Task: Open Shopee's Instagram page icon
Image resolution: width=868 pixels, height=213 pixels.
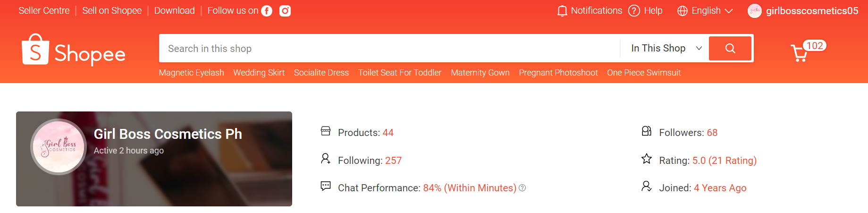Action: 285,11
